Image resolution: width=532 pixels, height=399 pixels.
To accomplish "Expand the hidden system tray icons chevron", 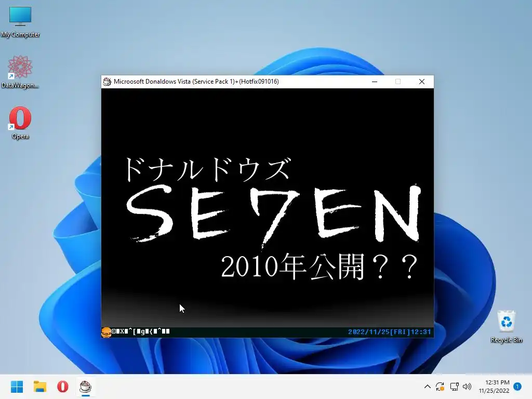I will coord(428,387).
